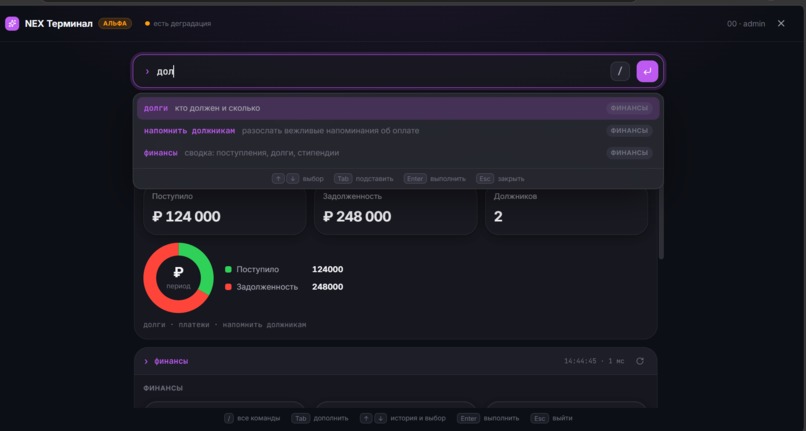Rerun the 'финансы' command with refresh icon

point(640,361)
